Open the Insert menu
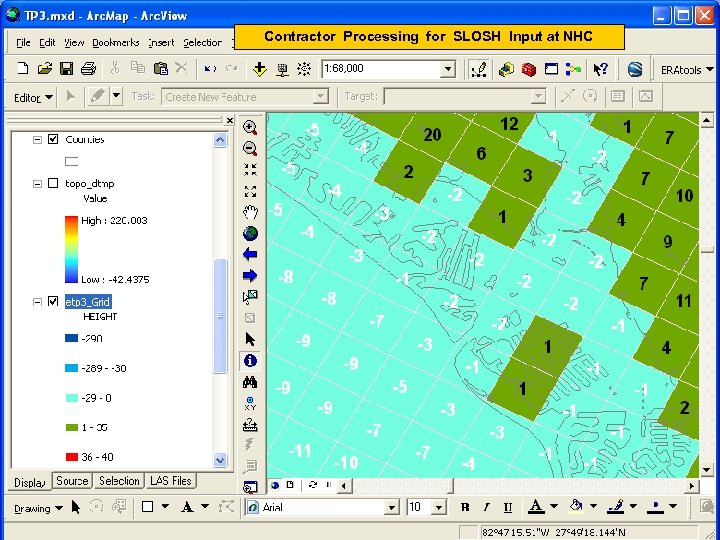Screen dimensions: 720x540 pos(161,43)
